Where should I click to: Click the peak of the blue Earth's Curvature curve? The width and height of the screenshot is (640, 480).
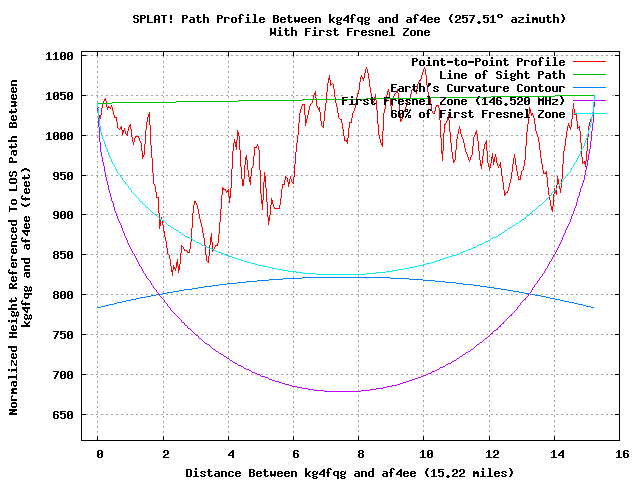[x=351, y=278]
